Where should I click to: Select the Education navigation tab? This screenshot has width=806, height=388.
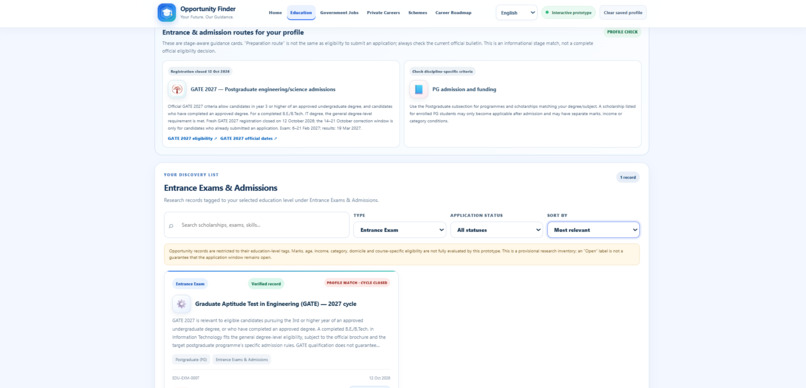[301, 12]
